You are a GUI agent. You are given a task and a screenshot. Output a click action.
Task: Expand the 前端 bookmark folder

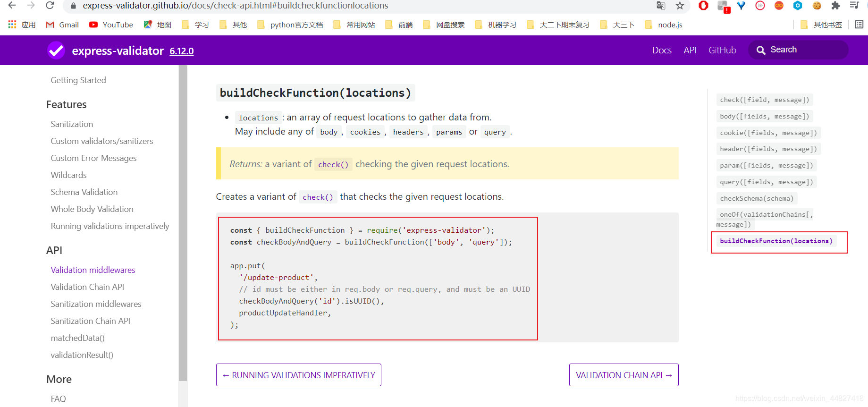point(399,25)
